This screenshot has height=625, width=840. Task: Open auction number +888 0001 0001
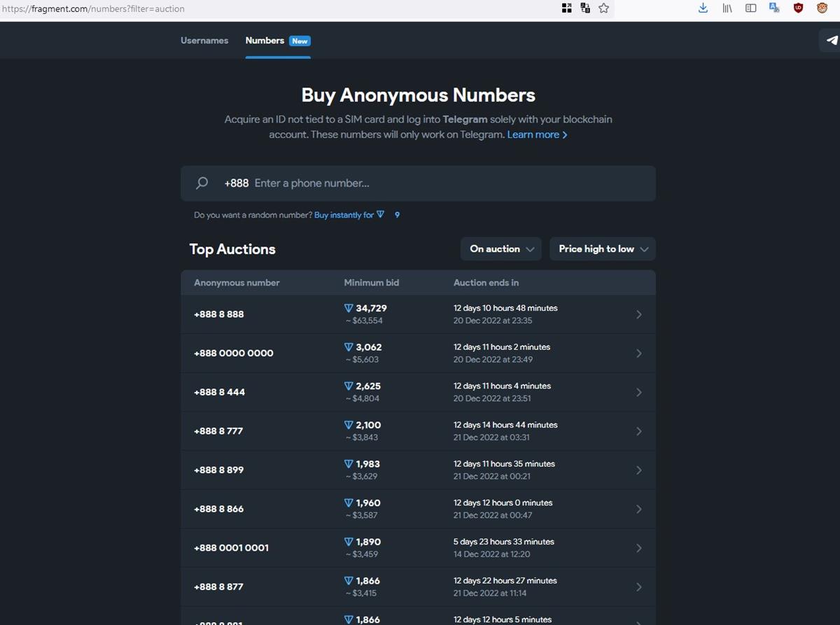[x=231, y=548]
